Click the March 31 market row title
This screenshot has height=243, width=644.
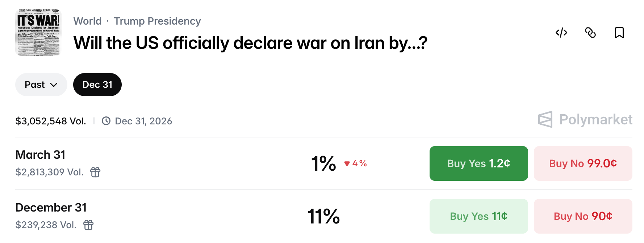(x=40, y=155)
